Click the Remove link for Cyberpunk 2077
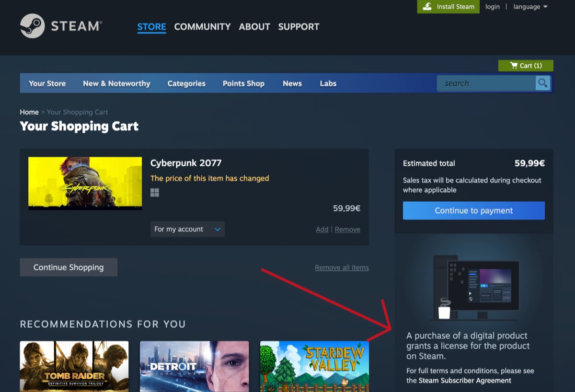This screenshot has width=575, height=392. [x=347, y=230]
